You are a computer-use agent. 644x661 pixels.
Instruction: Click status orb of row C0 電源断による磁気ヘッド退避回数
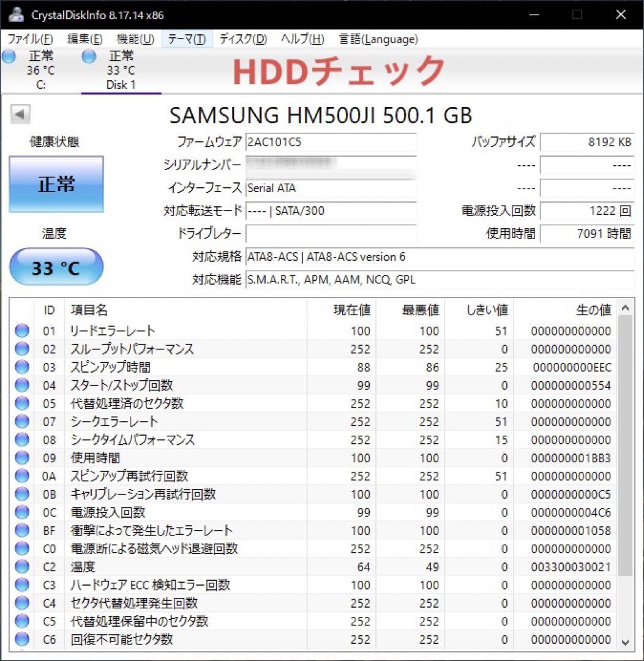(x=22, y=548)
